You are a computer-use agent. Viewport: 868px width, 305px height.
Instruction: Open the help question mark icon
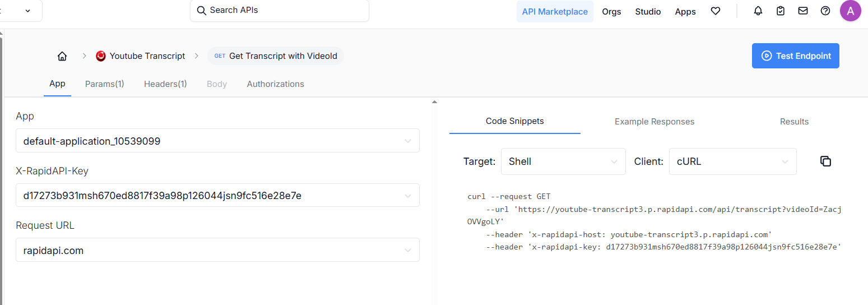click(x=825, y=11)
